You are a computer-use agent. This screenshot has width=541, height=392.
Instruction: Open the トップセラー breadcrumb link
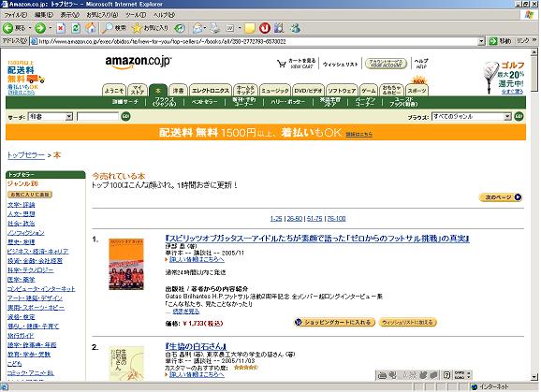(26, 155)
